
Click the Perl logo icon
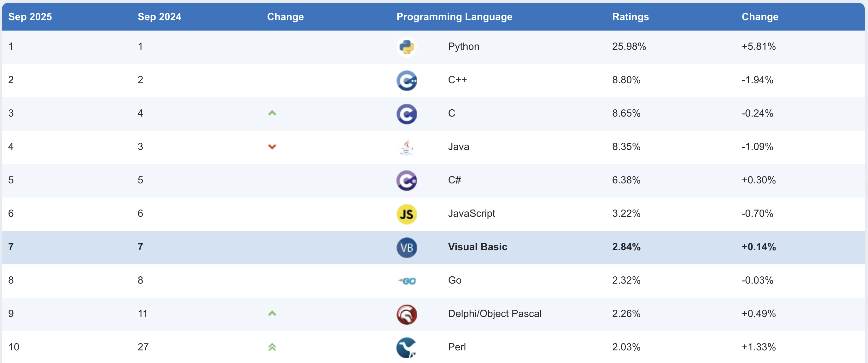point(406,347)
